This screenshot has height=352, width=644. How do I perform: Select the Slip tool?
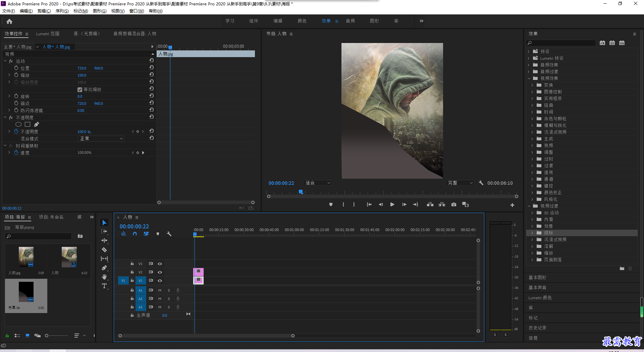[x=104, y=259]
